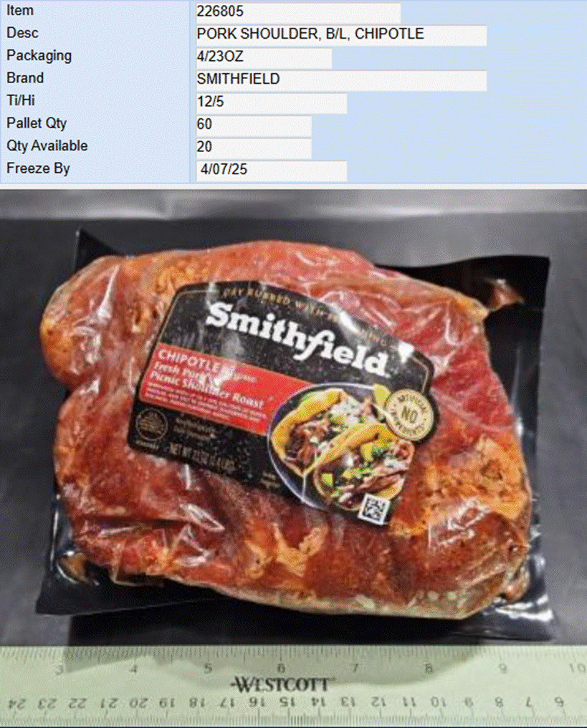Select the Desc field with PORK SHOULDER

coord(341,34)
